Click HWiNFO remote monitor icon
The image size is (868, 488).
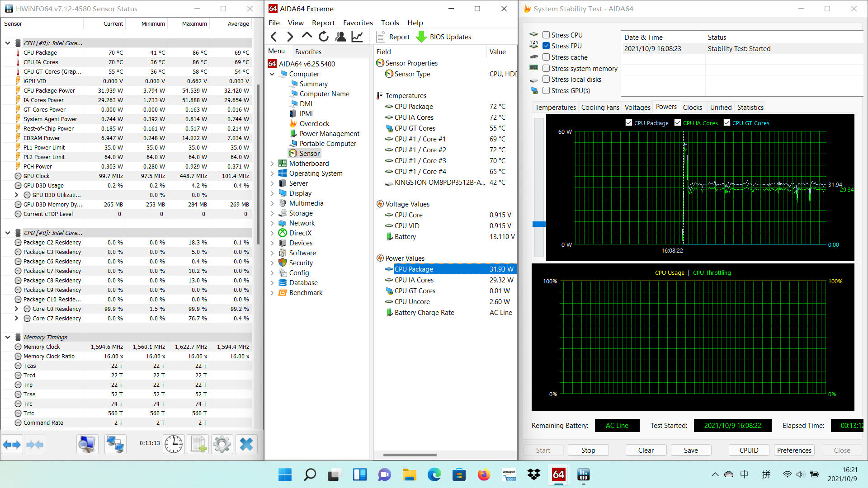(87, 445)
